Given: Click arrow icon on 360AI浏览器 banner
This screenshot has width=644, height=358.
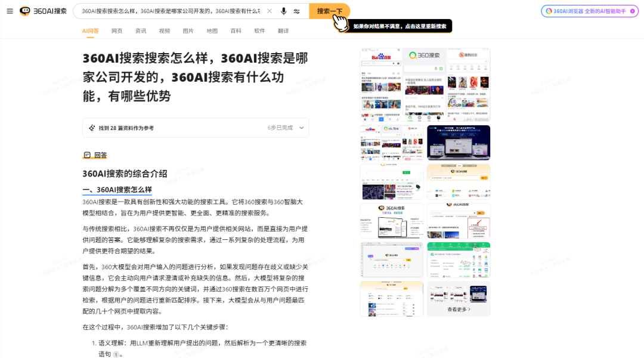Looking at the screenshot, I should pos(633,11).
